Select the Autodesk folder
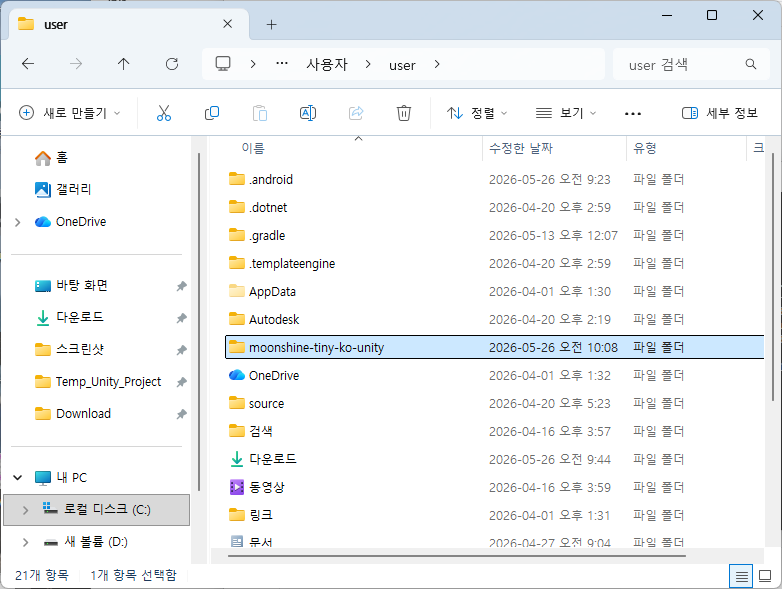The width and height of the screenshot is (782, 589). point(495,319)
